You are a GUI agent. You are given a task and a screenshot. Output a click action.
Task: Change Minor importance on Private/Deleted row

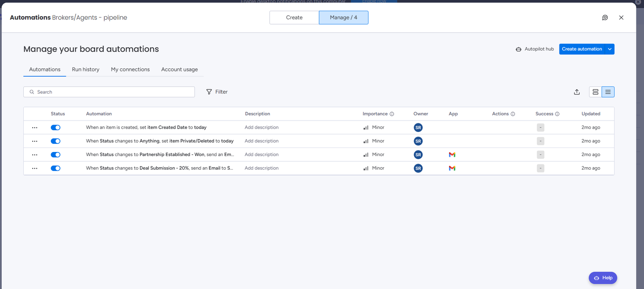pos(374,141)
